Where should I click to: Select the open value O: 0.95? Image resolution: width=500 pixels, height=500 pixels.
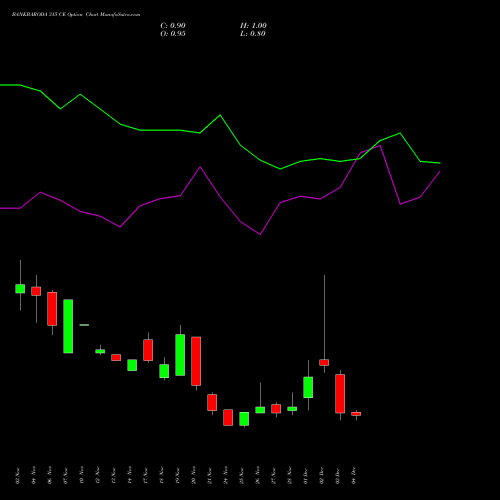[173, 34]
